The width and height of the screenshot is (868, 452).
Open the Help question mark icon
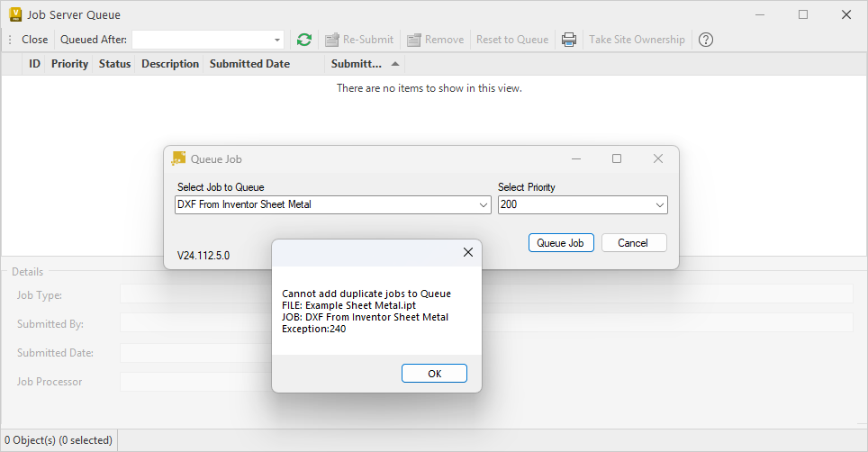705,40
